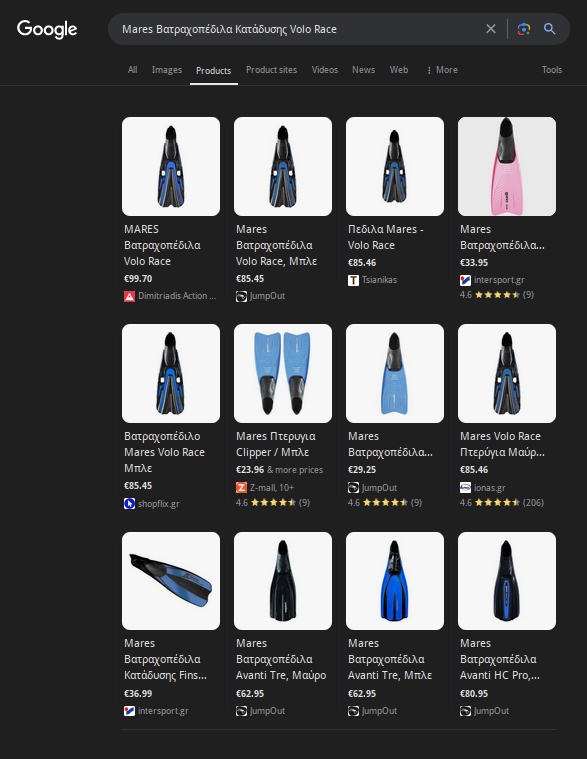Viewport: 587px width, 759px height.
Task: Open the €99.70 MARES Volo Race fin thumbnail
Action: (171, 166)
